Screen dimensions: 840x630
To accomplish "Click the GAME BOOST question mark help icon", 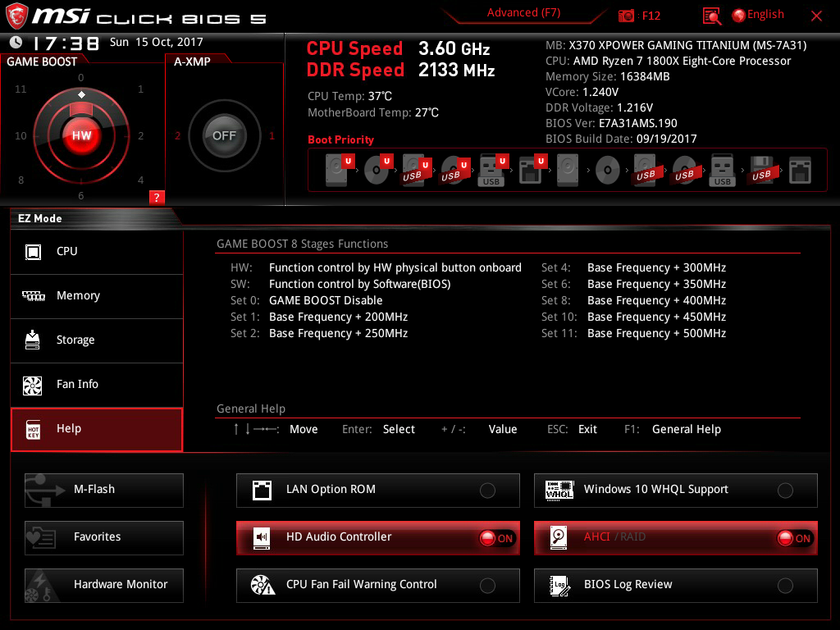I will click(x=157, y=197).
